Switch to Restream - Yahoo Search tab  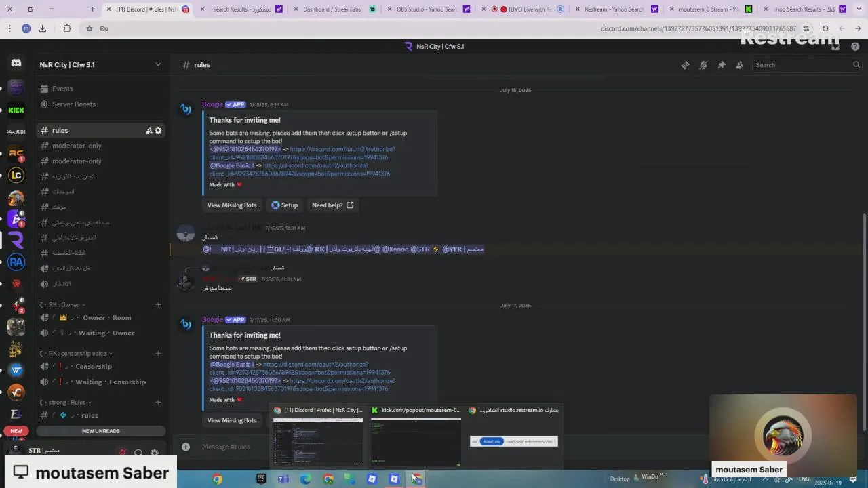point(614,9)
